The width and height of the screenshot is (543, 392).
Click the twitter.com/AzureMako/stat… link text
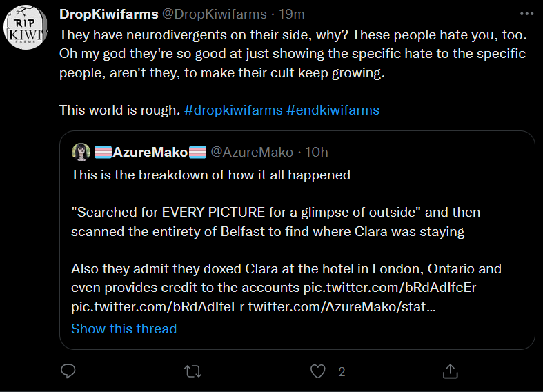(x=342, y=307)
